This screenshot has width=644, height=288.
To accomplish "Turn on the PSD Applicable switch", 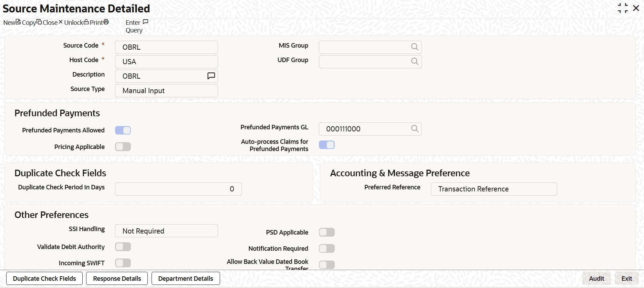I will (x=327, y=232).
